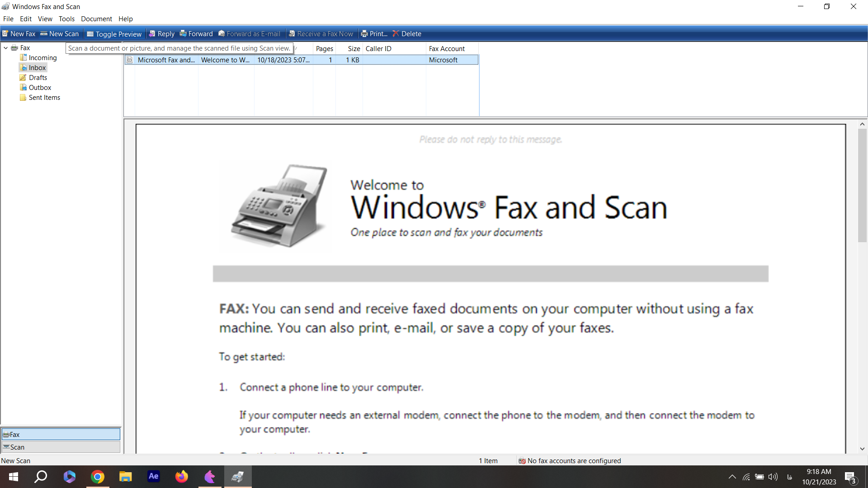This screenshot has height=488, width=868.
Task: Open the Document menu
Action: coord(96,19)
